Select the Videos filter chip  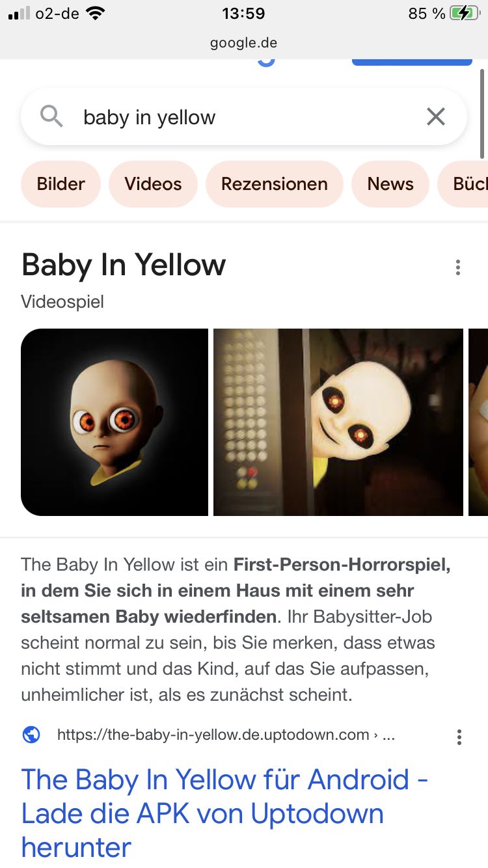click(153, 184)
